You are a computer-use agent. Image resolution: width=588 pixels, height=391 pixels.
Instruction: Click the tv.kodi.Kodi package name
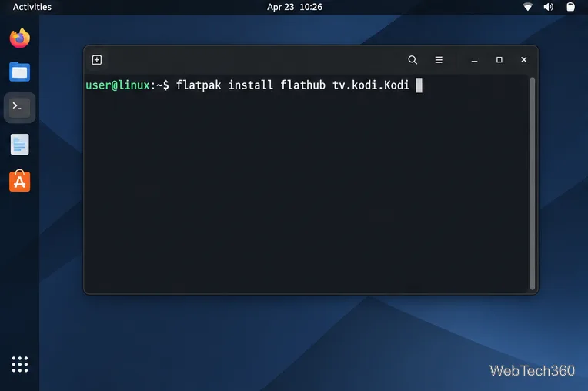(371, 85)
